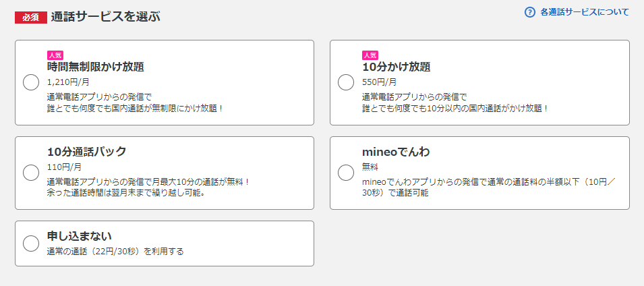Click the 通話サービスを選ぶ section heading
The image size is (644, 286).
[x=105, y=17]
